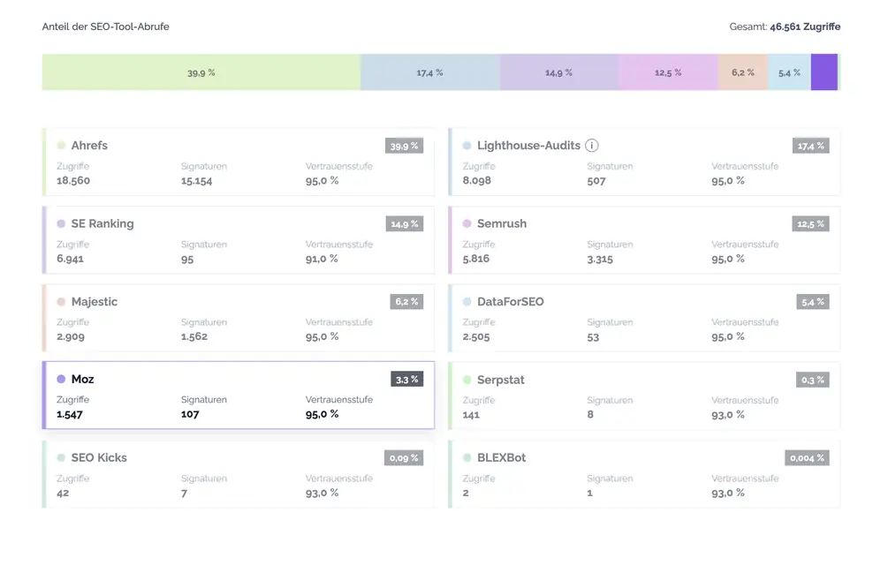Click Moz Signaturen value 107
The width and height of the screenshot is (873, 588).
point(190,414)
